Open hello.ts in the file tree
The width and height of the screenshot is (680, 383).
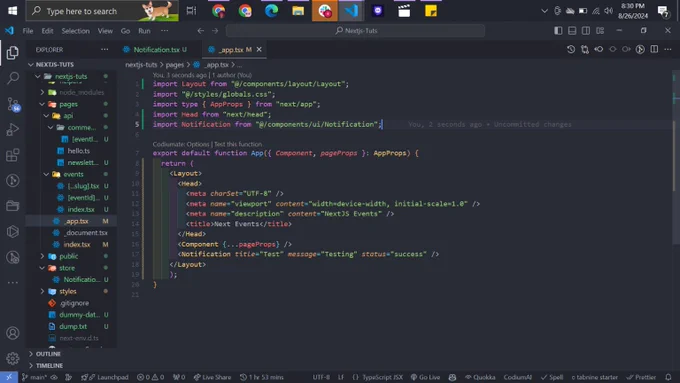click(x=78, y=151)
